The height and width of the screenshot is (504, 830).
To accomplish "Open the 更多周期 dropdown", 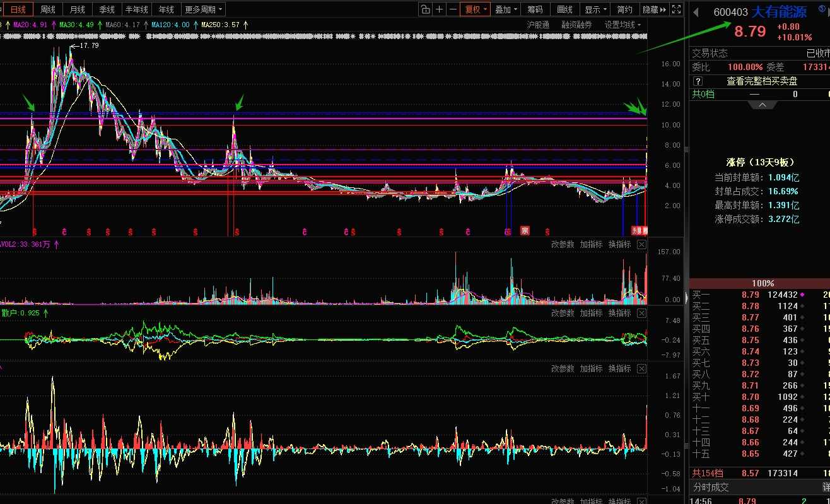I will 204,9.
